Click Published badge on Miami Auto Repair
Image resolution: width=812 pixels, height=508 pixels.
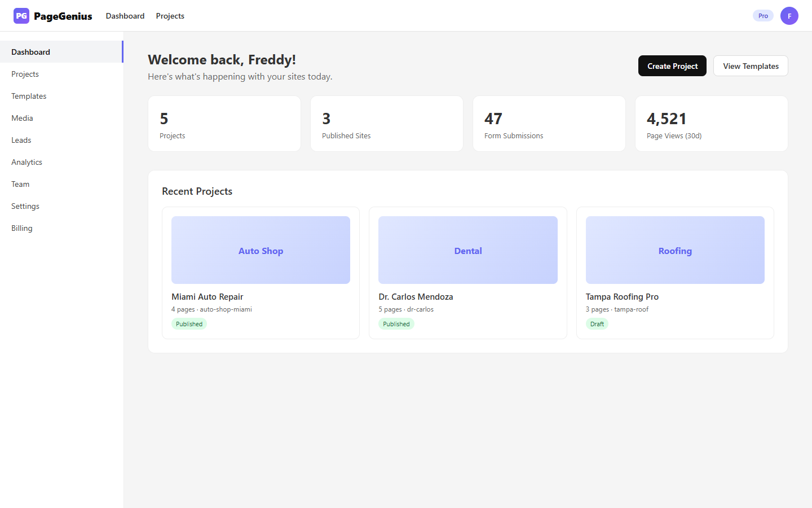point(189,324)
